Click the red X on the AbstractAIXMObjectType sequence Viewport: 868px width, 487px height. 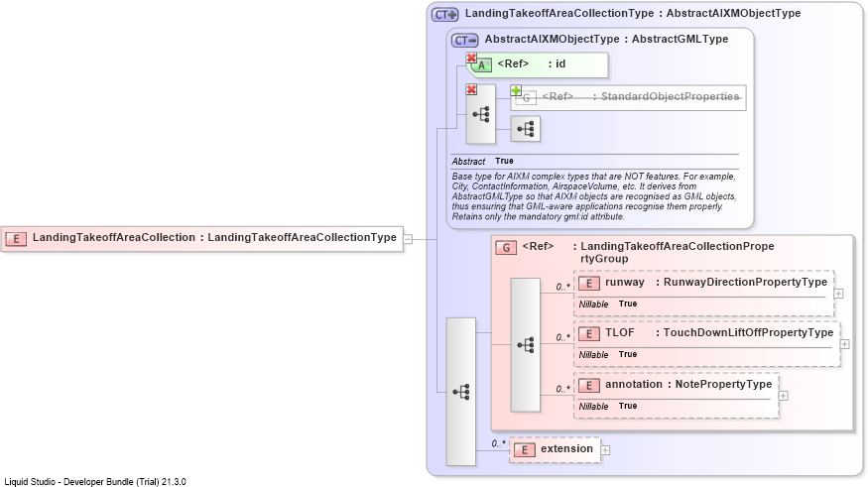point(471,89)
